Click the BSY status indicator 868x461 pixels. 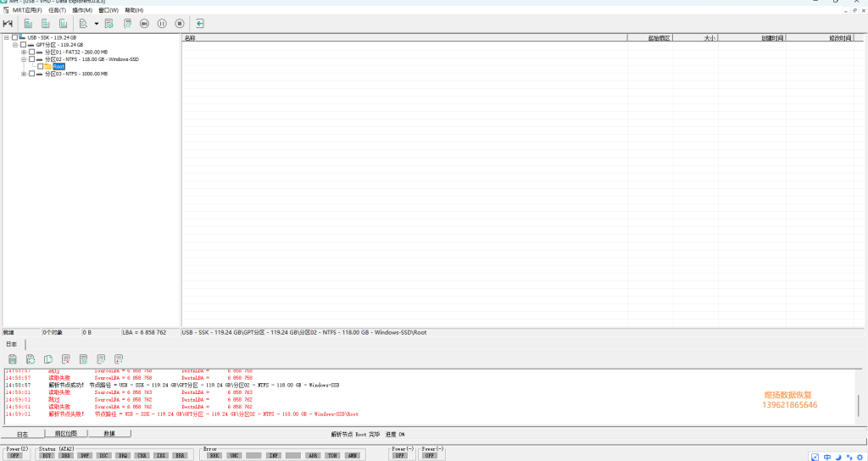point(48,456)
